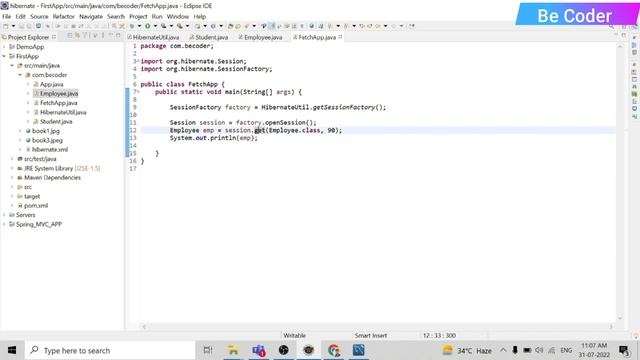Switch to the Student.java editor tab
The width and height of the screenshot is (640, 360).
click(209, 37)
